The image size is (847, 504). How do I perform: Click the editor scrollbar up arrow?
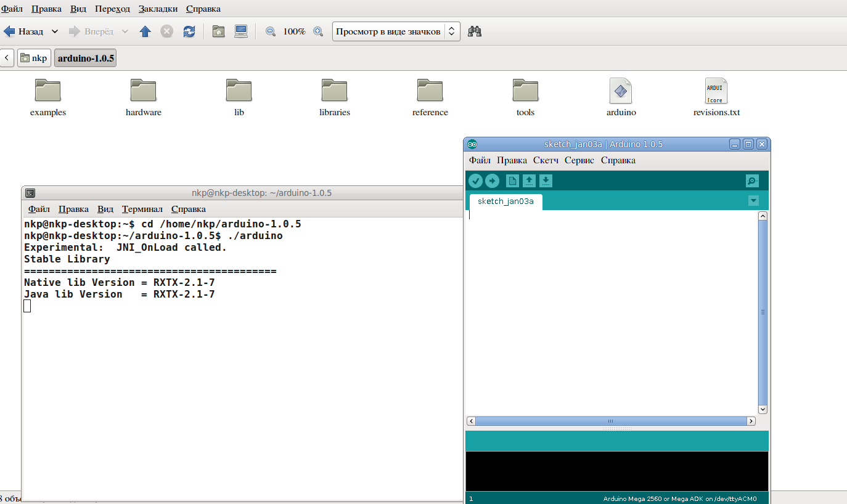coord(763,216)
